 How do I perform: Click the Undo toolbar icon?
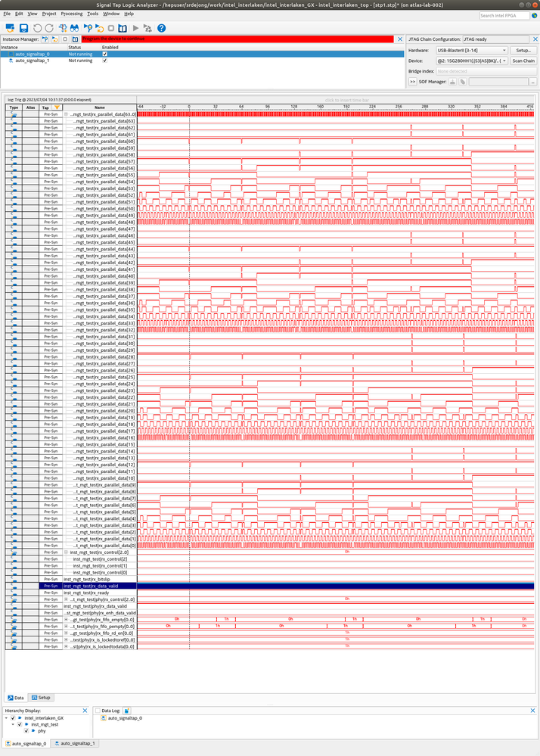[x=38, y=28]
